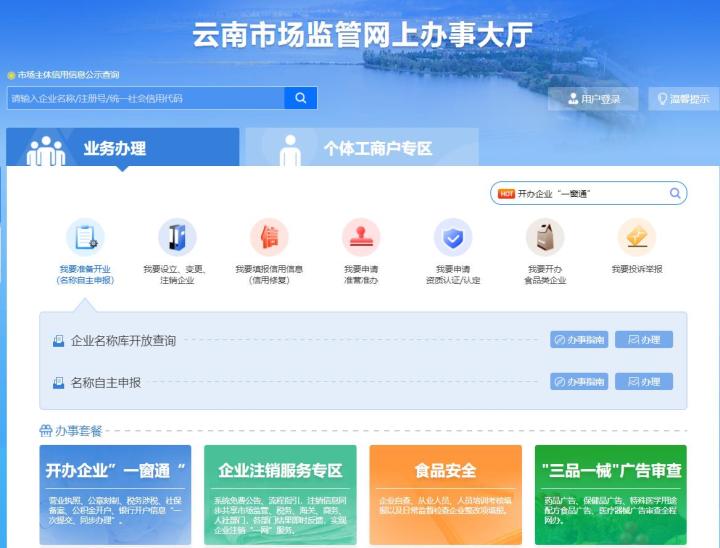Select the 我要投诉举报 icon
The height and width of the screenshot is (548, 720).
point(636,237)
